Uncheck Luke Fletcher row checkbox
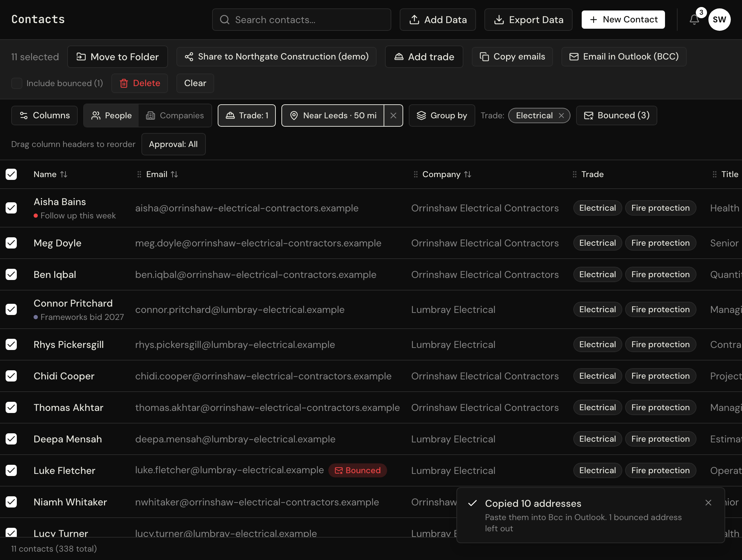Viewport: 742px width, 560px height. tap(11, 470)
